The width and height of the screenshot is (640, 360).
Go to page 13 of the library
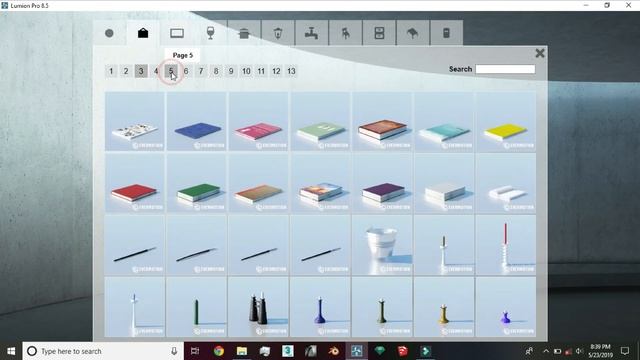[291, 71]
